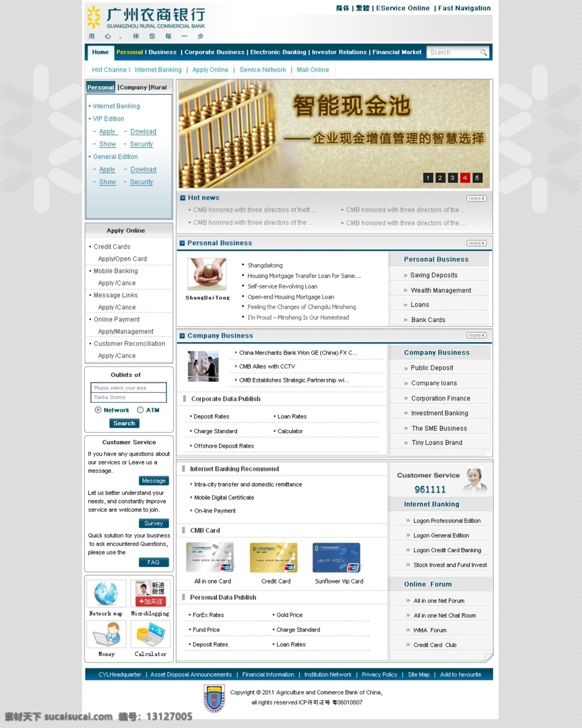Open the On-line Payment recommendation link
Screen dimensions: 582x728
[215, 511]
